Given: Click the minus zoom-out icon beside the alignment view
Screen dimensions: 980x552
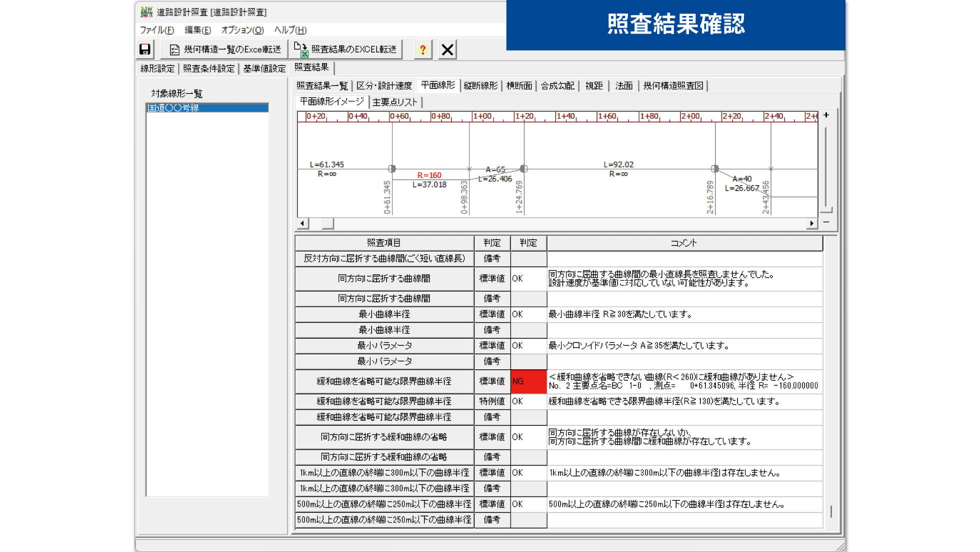Looking at the screenshot, I should click(826, 222).
